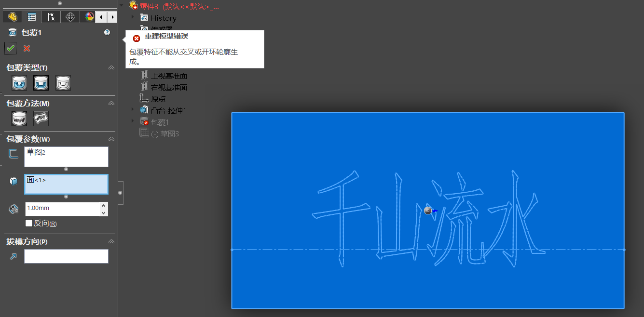Select 右视基准面 plane in the tree
644x317 pixels.
[169, 87]
